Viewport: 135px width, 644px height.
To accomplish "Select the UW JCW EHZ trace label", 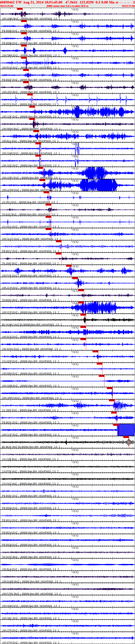I will [x=31, y=288].
